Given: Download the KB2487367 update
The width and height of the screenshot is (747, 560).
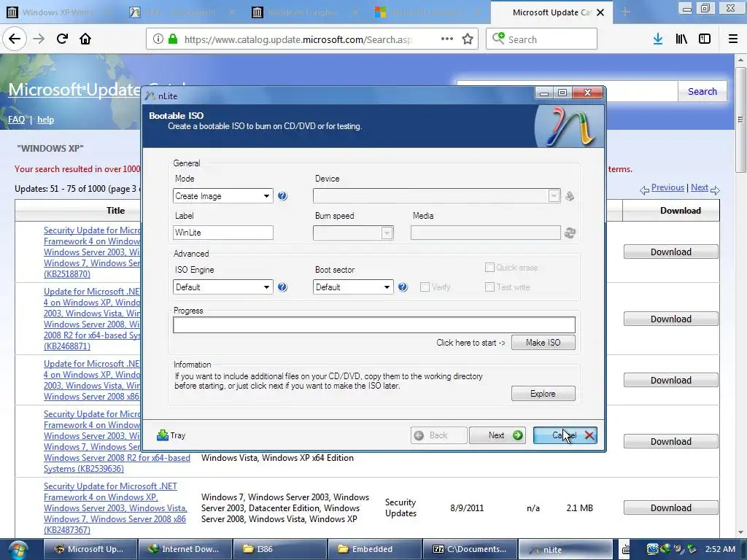Looking at the screenshot, I should click(671, 507).
